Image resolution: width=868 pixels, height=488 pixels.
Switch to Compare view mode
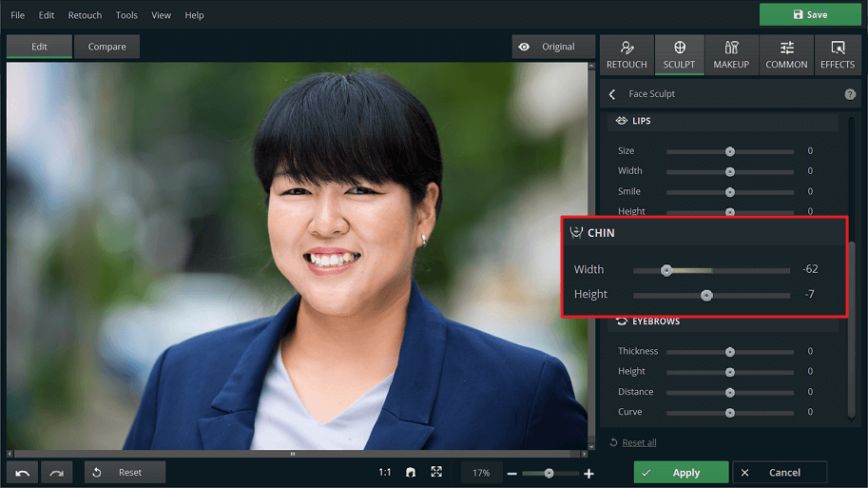106,47
